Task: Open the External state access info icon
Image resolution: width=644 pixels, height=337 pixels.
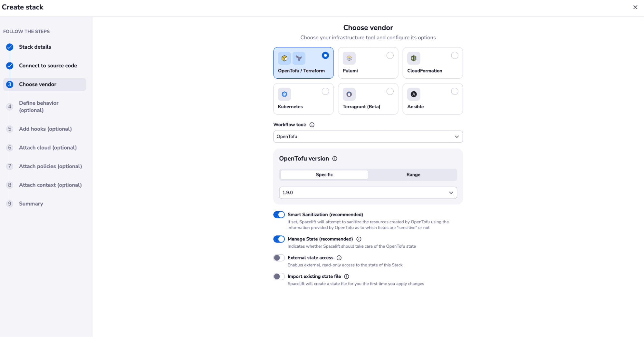Action: point(339,258)
